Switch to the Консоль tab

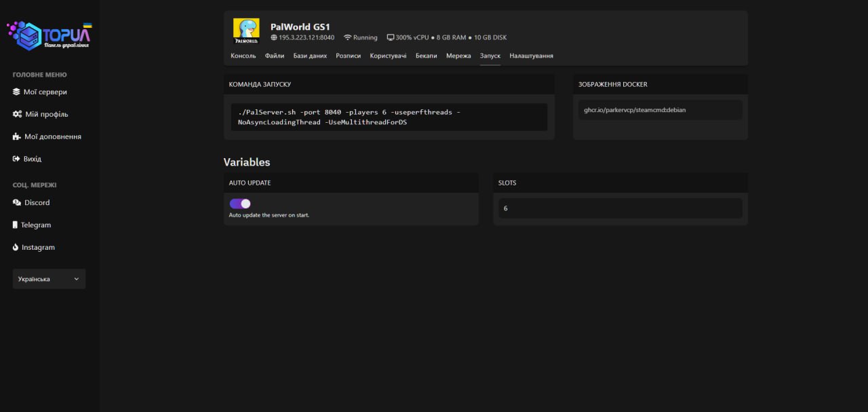[243, 56]
